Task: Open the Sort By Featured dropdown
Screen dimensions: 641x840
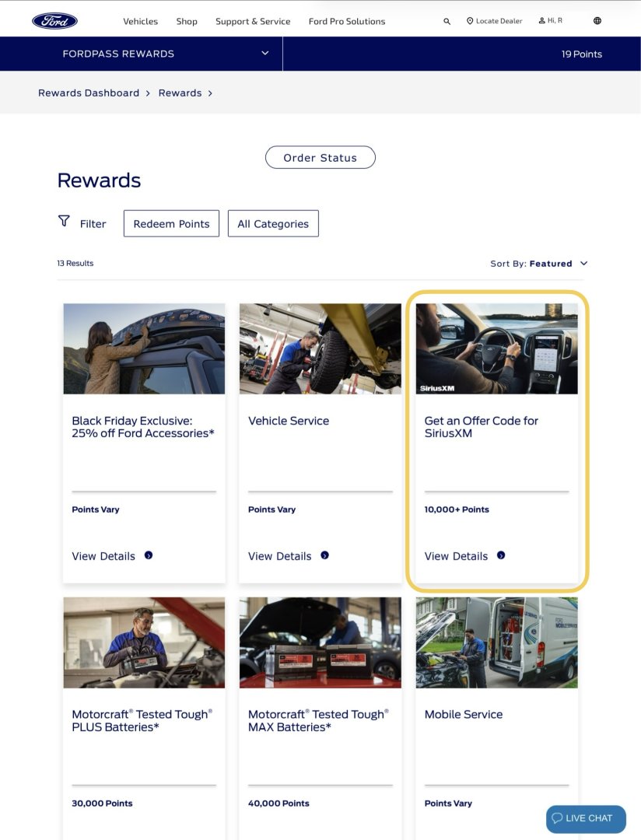Action: pos(539,264)
